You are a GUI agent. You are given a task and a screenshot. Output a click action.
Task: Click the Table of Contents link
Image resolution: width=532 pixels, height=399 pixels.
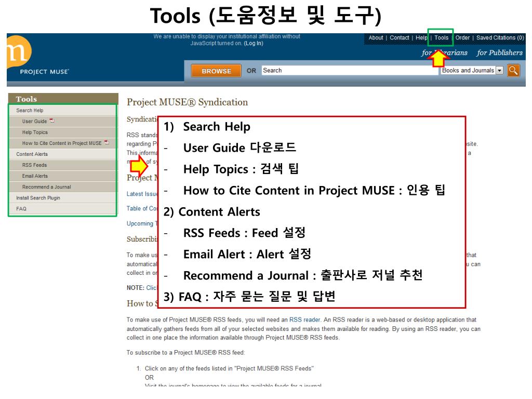pos(142,208)
